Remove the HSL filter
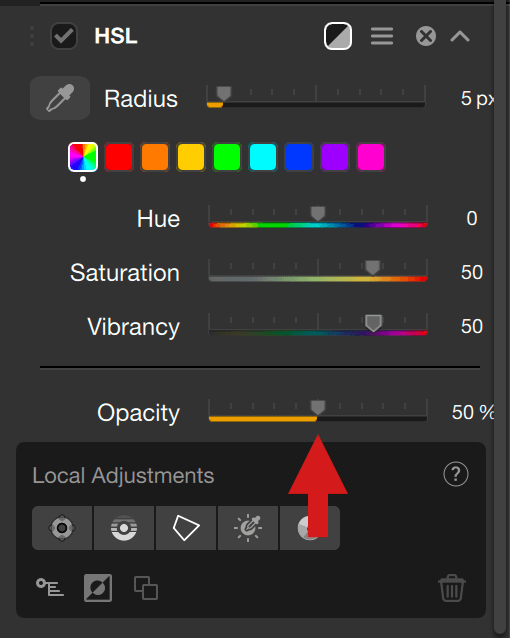 pyautogui.click(x=426, y=36)
